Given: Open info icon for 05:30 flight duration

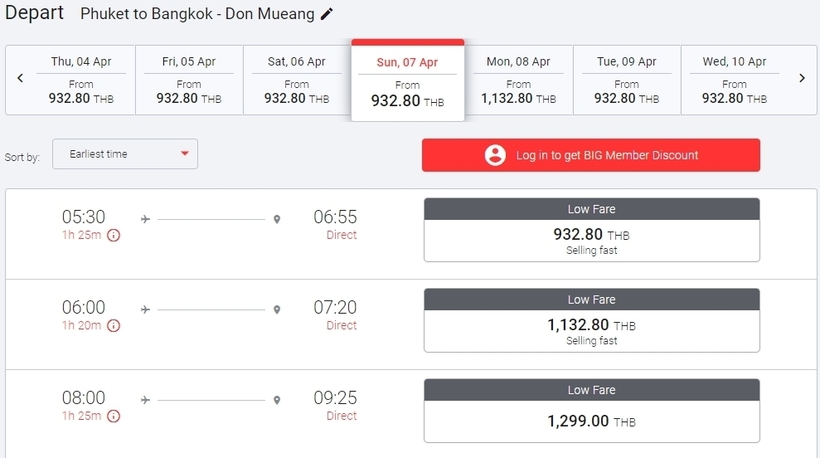Looking at the screenshot, I should point(113,235).
